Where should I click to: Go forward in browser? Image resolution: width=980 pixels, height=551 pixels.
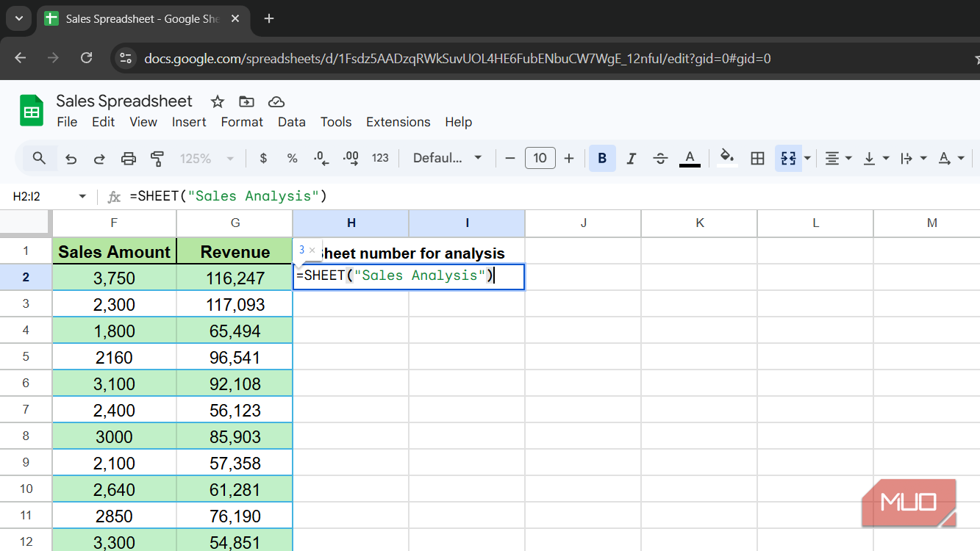(53, 58)
